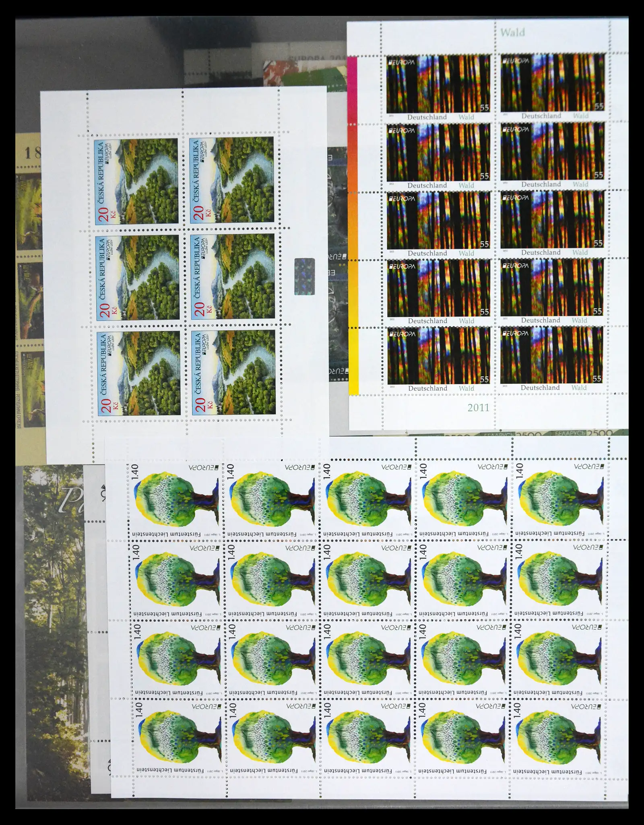This screenshot has height=825, width=644.
Task: Click the 'Wald' heading above the German stamps
Action: coord(512,32)
